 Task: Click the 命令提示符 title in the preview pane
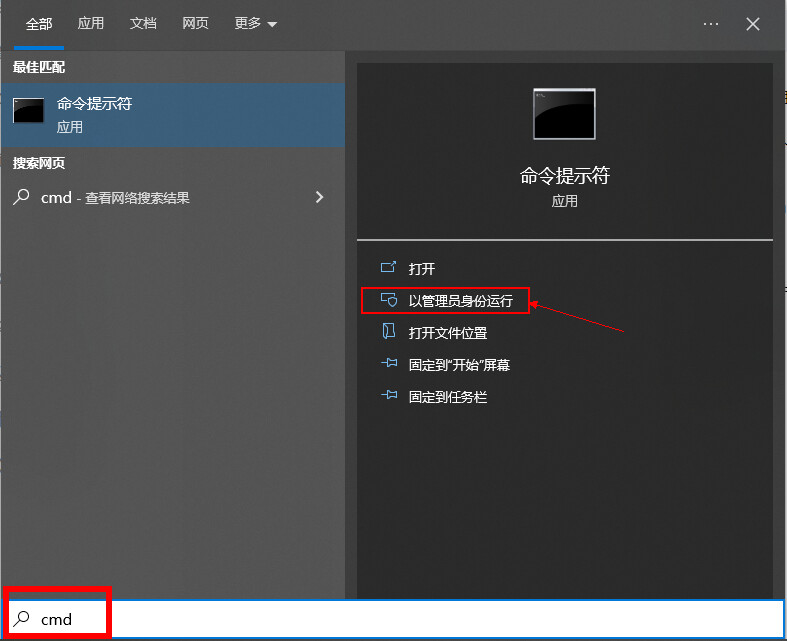coord(565,176)
